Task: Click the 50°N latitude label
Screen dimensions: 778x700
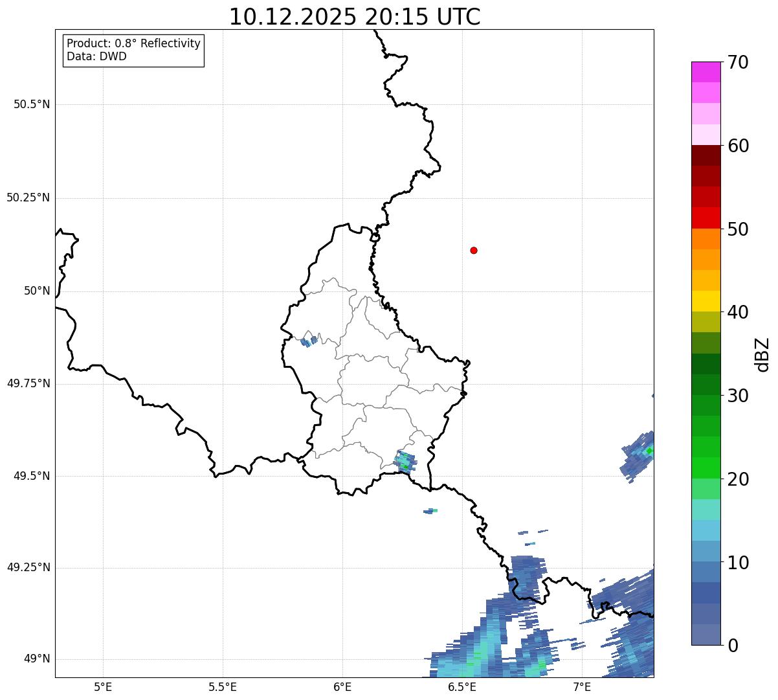Action: pyautogui.click(x=37, y=291)
